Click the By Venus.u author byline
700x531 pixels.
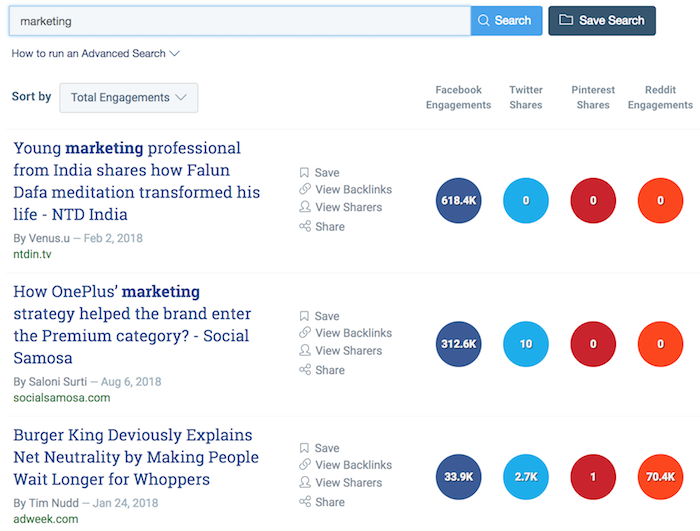[x=42, y=238]
